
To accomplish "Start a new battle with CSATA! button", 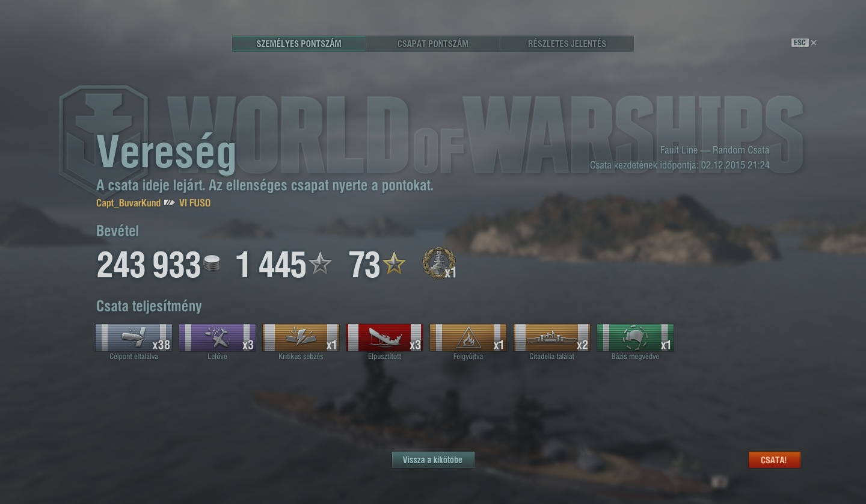I will coord(774,460).
